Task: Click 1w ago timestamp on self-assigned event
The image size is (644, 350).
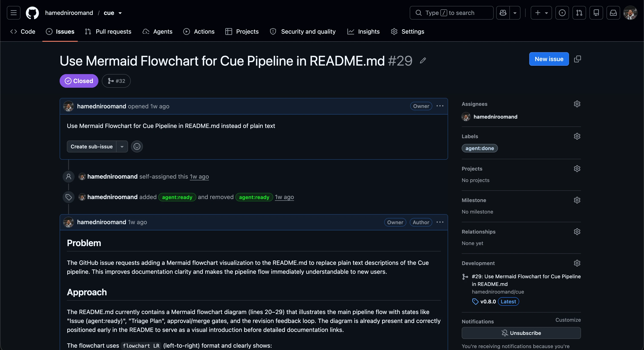Action: pyautogui.click(x=199, y=176)
